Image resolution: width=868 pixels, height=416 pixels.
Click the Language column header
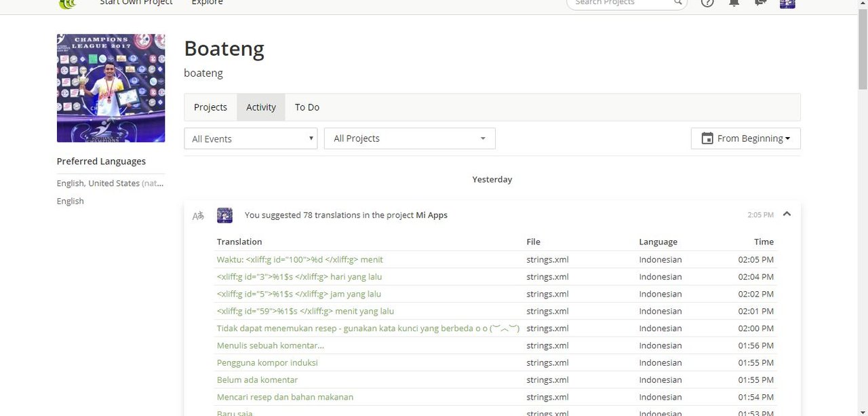[658, 242]
